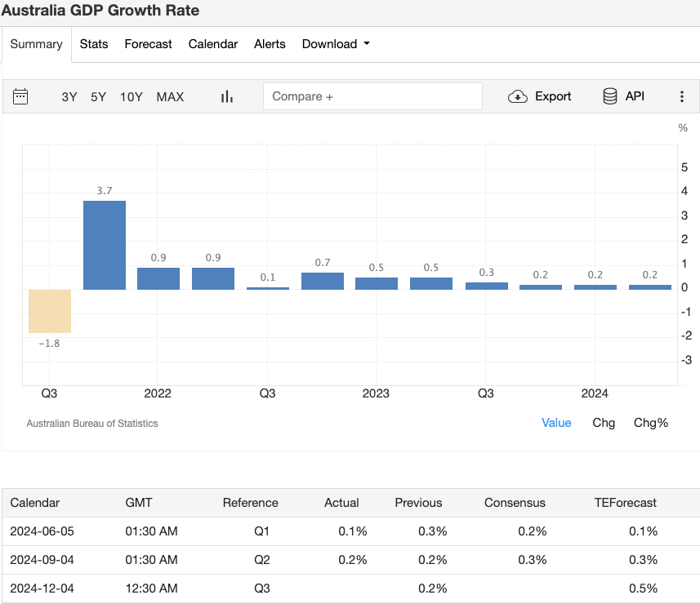
Task: Select the MAX time range
Action: pos(170,95)
